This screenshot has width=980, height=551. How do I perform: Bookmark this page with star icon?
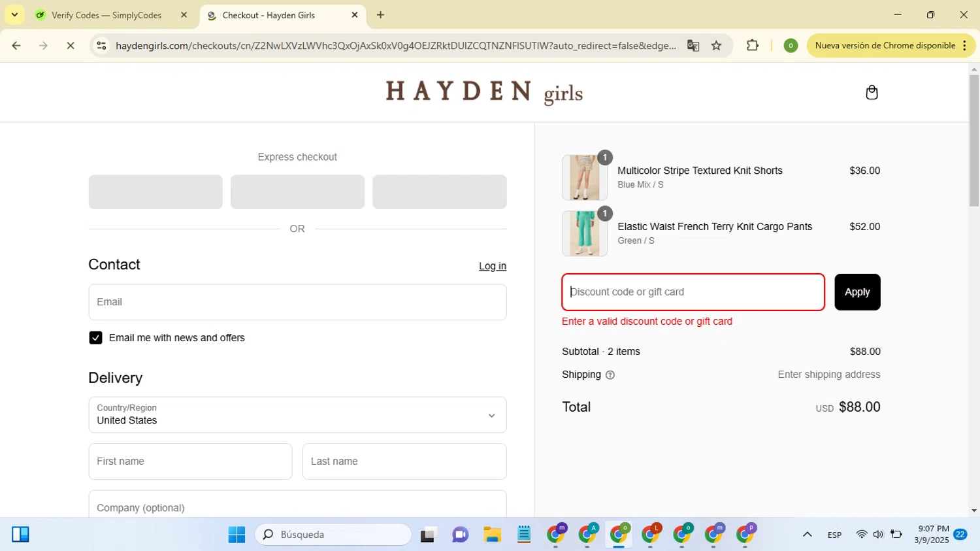coord(717,46)
